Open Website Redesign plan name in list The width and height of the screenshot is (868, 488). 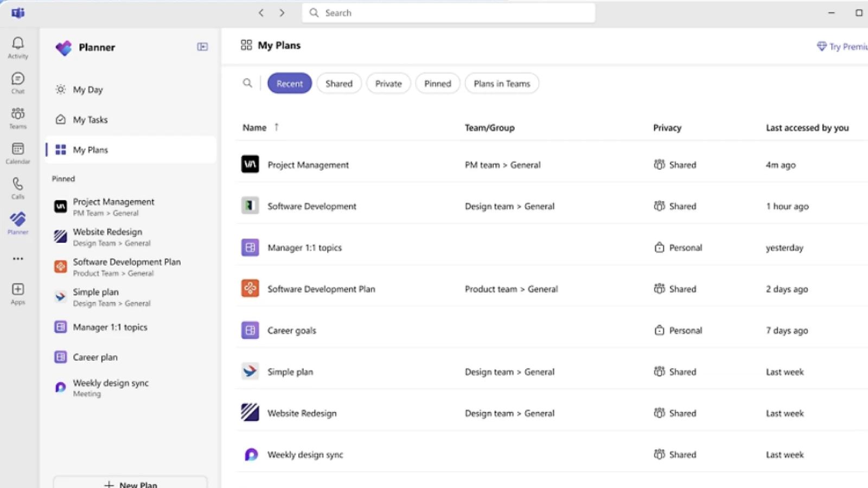tap(302, 413)
